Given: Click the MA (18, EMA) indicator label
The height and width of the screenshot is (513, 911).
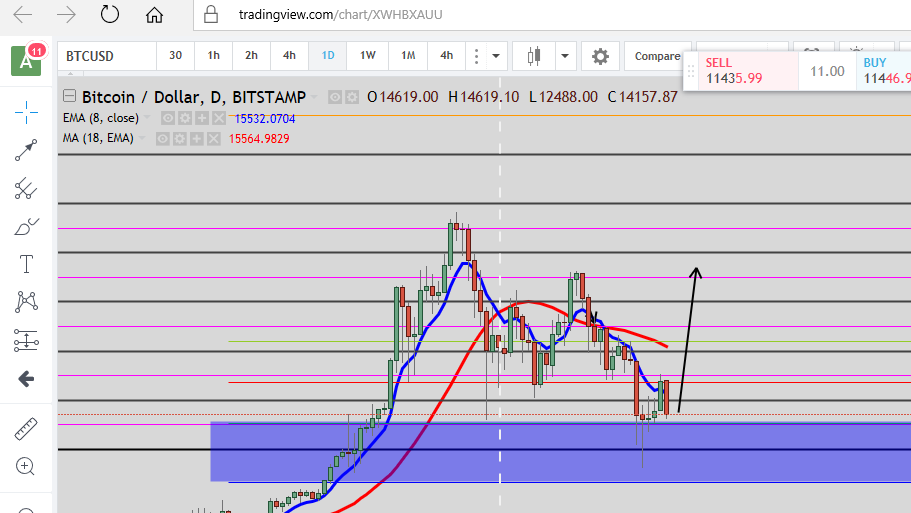Looking at the screenshot, I should [x=98, y=138].
